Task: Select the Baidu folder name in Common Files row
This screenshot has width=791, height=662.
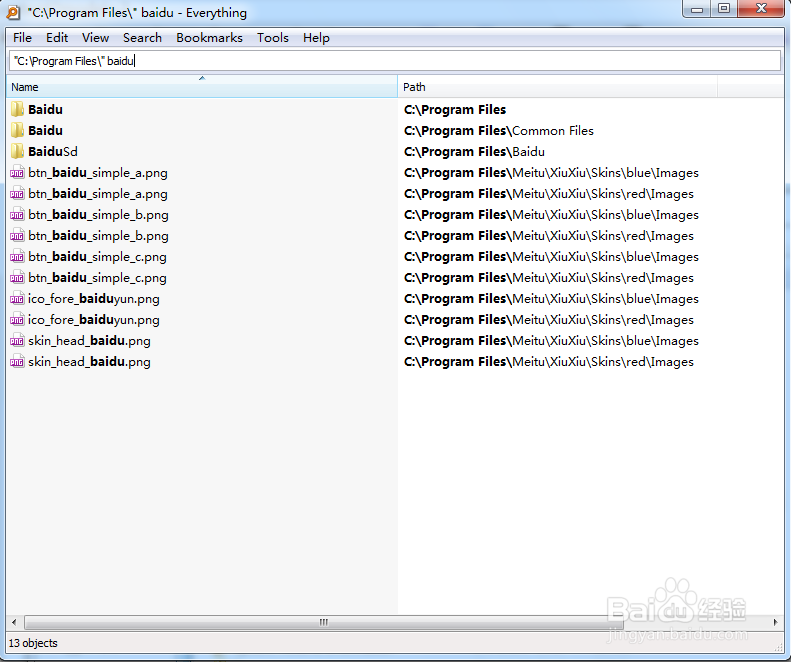Action: (x=45, y=131)
